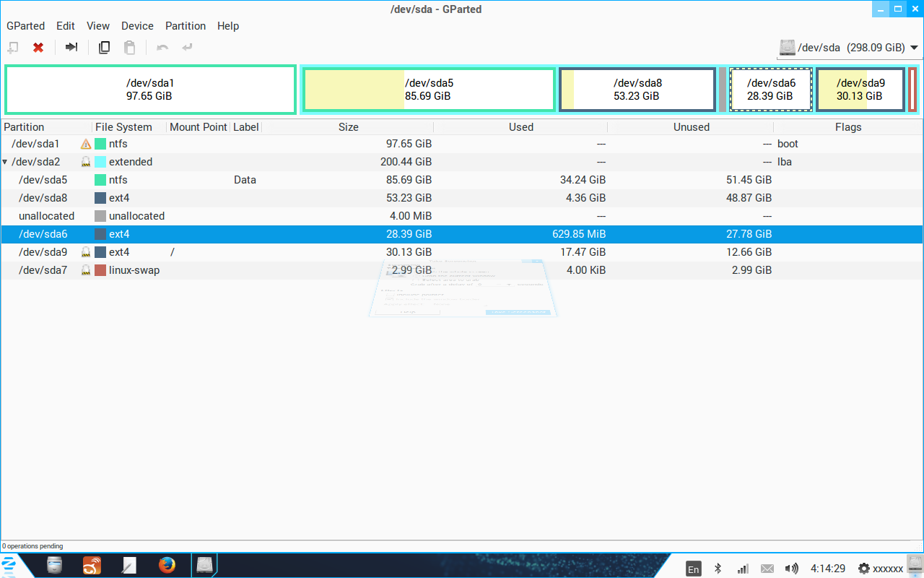Open the View menu
This screenshot has width=924, height=578.
pos(98,26)
